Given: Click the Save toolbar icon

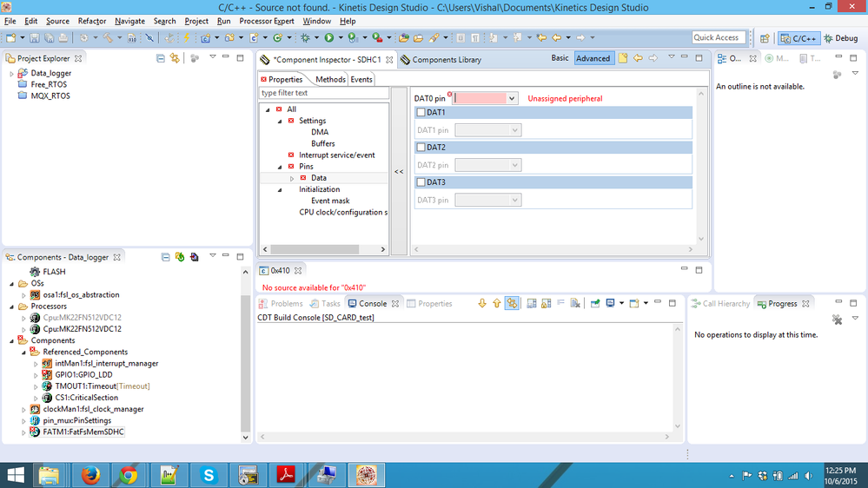Looking at the screenshot, I should 35,37.
